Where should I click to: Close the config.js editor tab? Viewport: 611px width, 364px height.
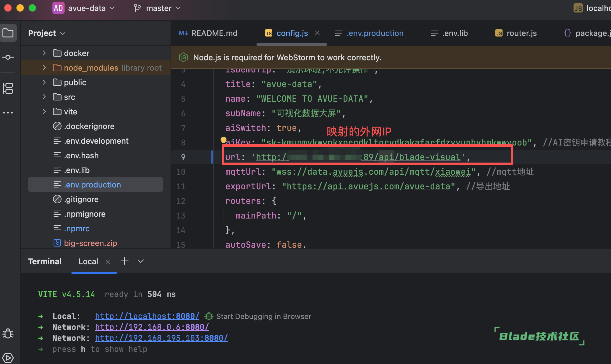317,33
